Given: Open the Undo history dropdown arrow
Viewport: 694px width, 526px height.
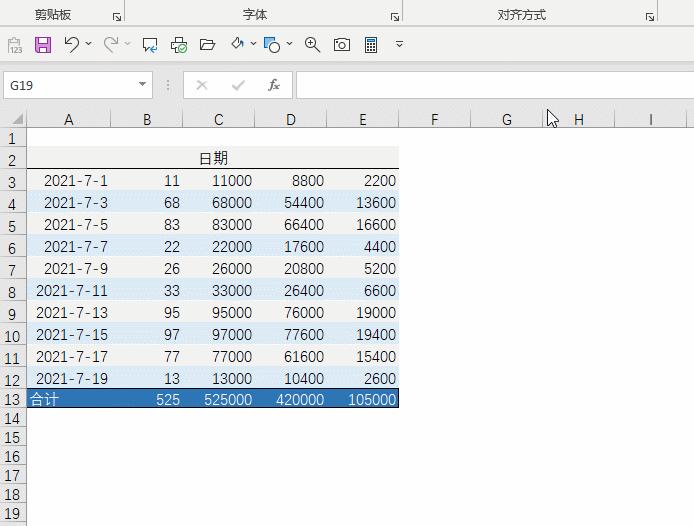Looking at the screenshot, I should (89, 45).
